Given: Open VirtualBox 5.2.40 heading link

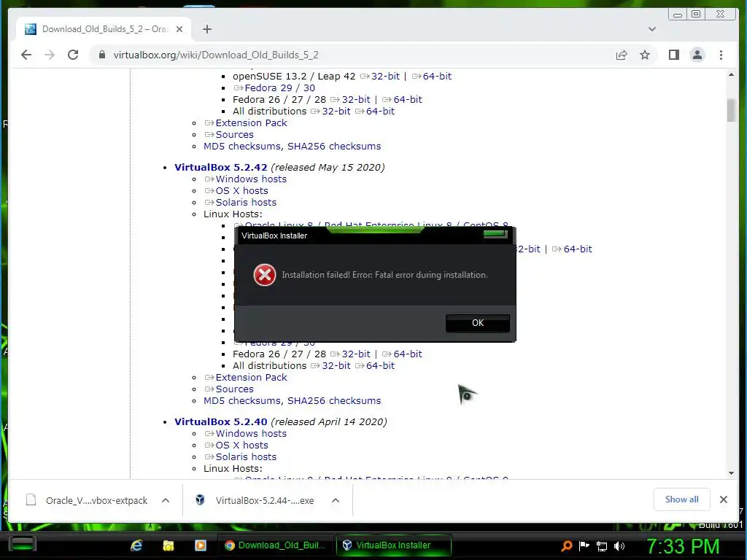Looking at the screenshot, I should coord(220,421).
